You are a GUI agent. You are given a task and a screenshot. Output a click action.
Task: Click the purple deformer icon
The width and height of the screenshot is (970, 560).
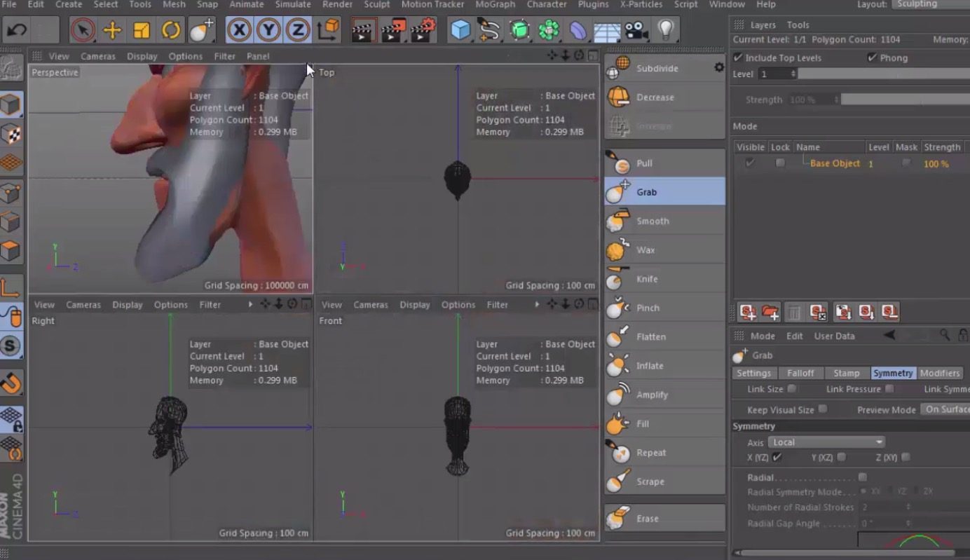tap(578, 30)
